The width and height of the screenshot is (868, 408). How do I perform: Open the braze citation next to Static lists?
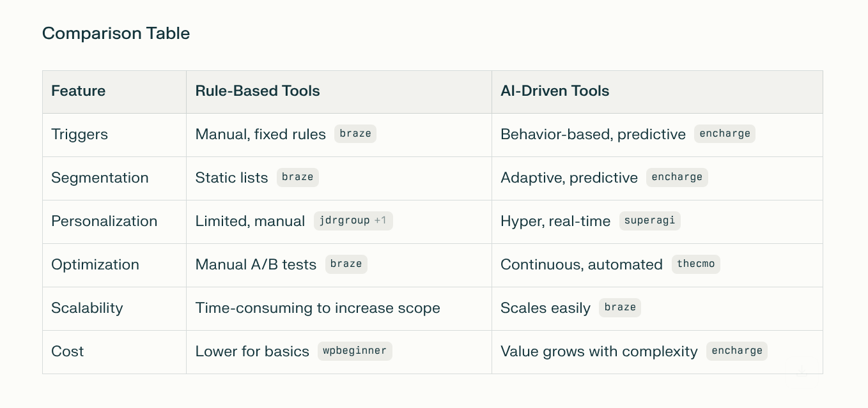pos(298,178)
